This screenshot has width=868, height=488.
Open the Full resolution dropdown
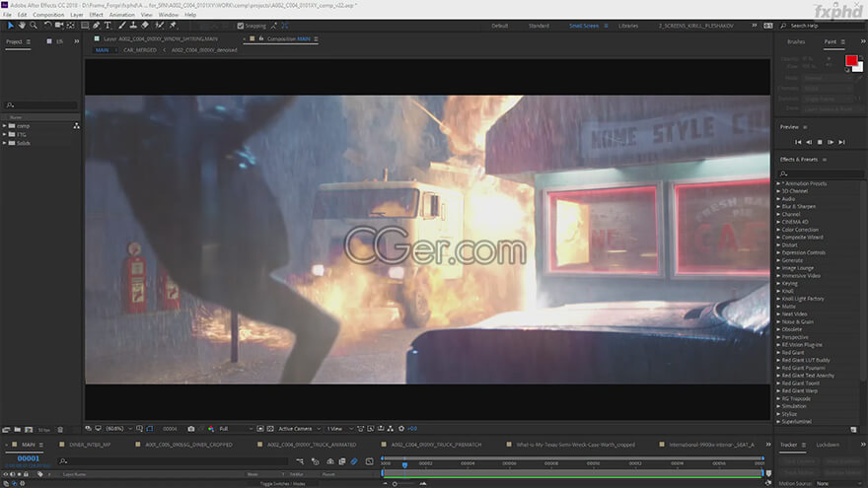[x=236, y=429]
